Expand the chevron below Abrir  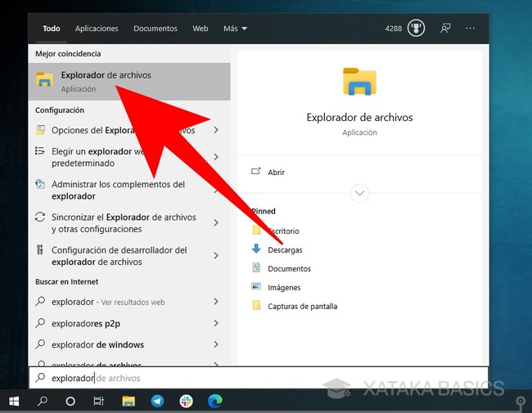[359, 194]
